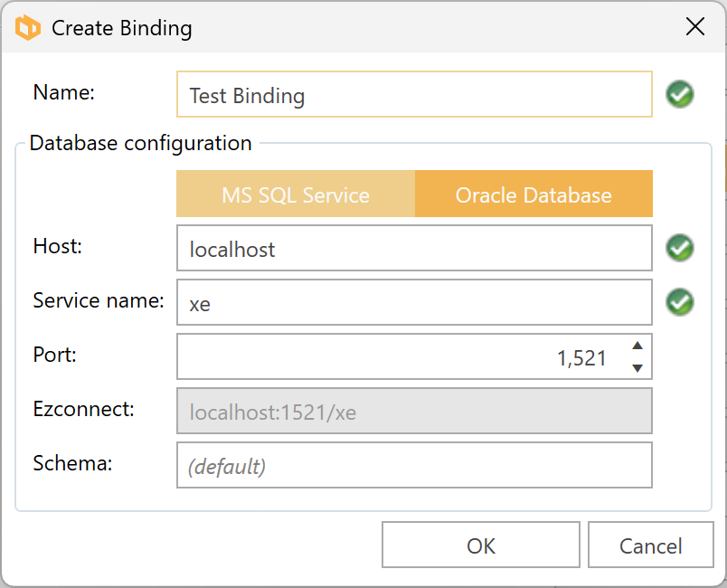Click the disabled Ezconnect field

414,412
